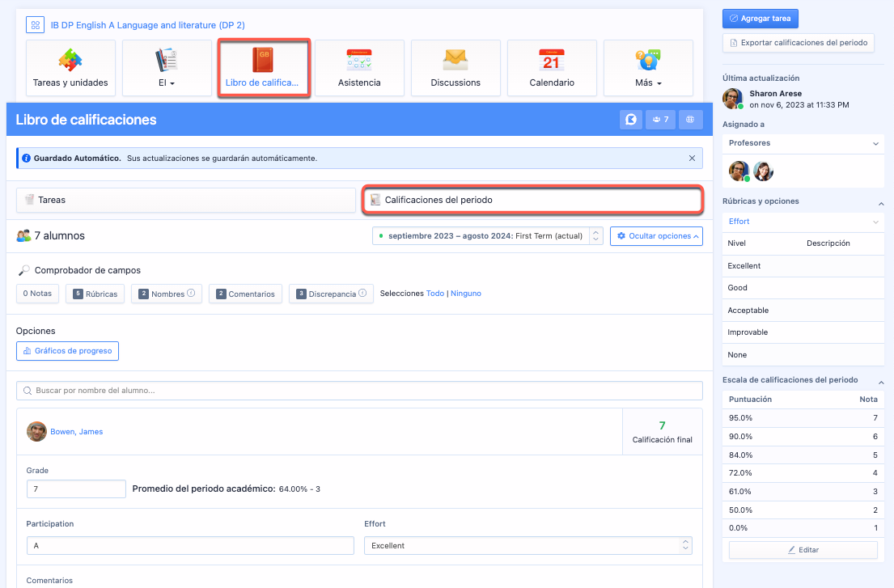Switch to Calificaciones del periodo tab

coord(532,200)
